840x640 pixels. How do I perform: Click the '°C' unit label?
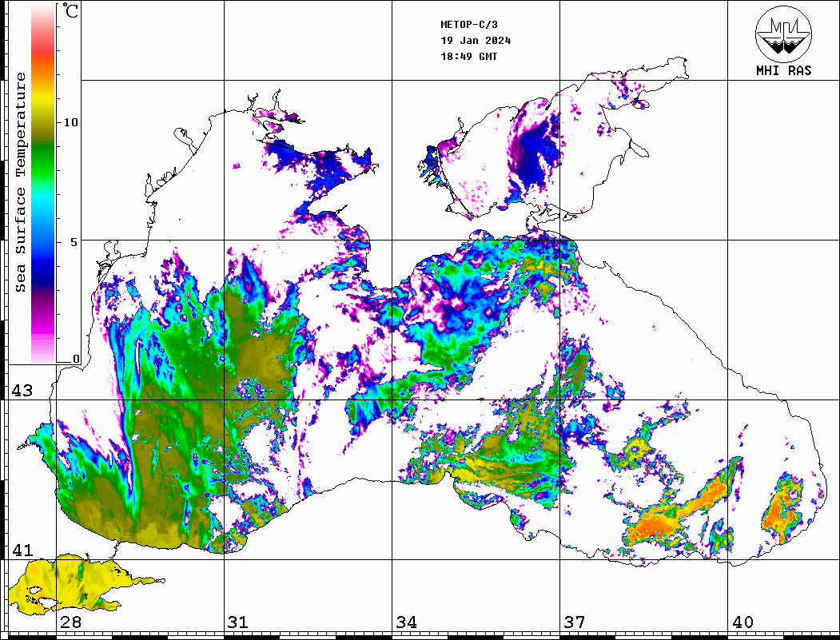click(x=70, y=10)
